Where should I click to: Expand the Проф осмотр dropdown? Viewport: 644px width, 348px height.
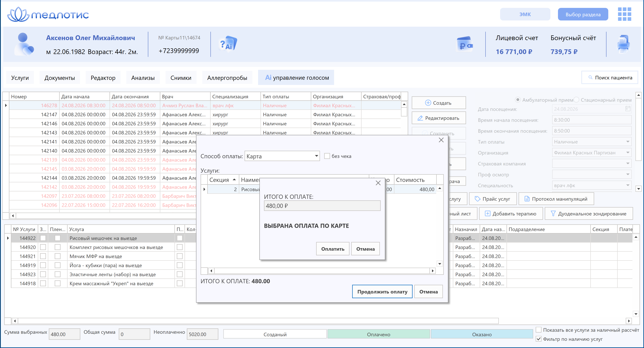pos(628,174)
